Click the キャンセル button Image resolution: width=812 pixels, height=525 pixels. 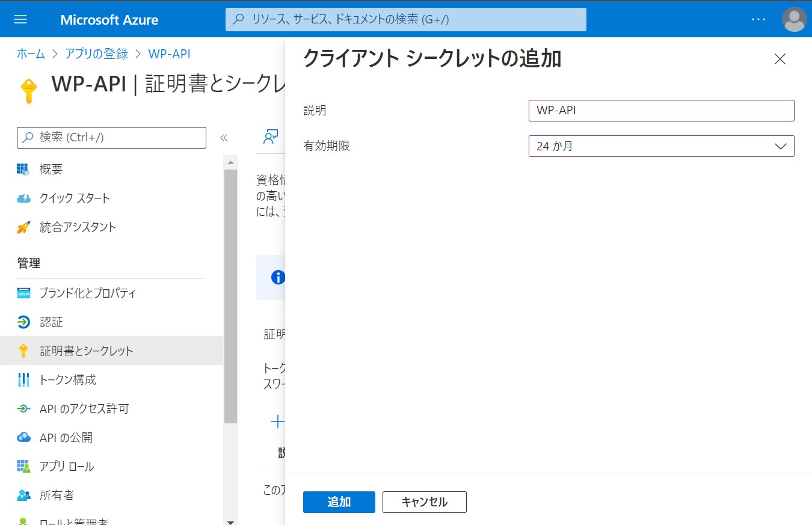425,502
